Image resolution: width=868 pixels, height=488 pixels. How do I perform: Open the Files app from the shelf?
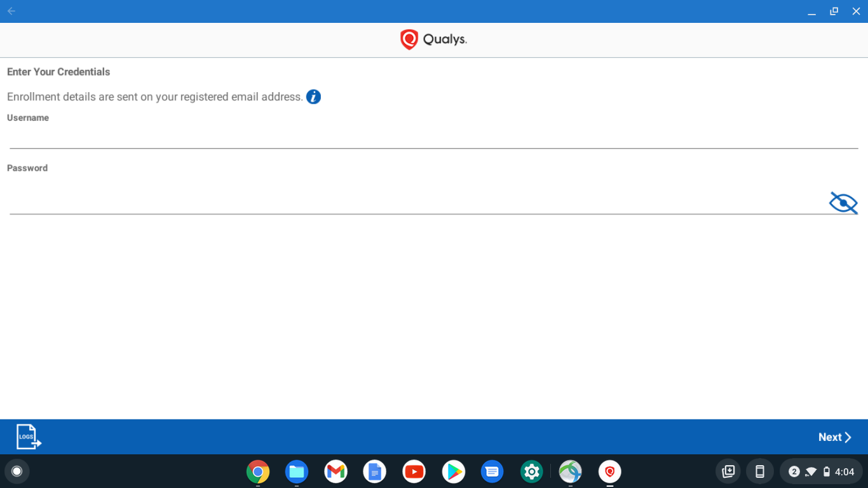(x=297, y=471)
